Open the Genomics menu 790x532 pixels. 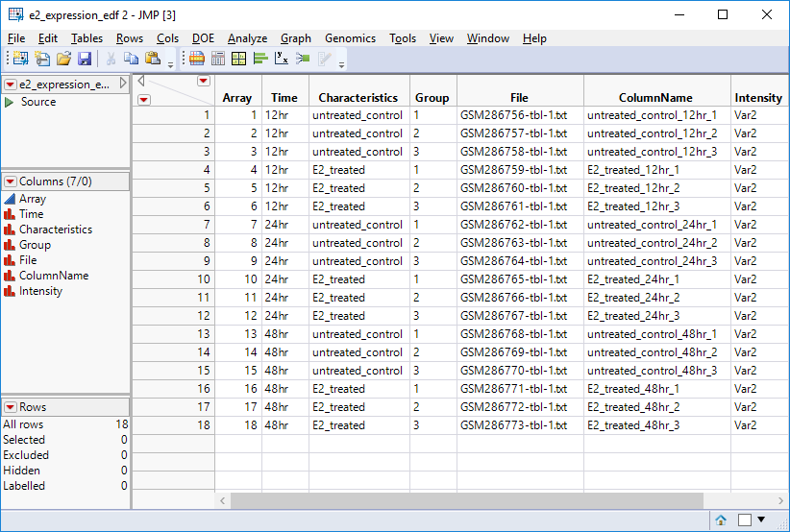350,38
